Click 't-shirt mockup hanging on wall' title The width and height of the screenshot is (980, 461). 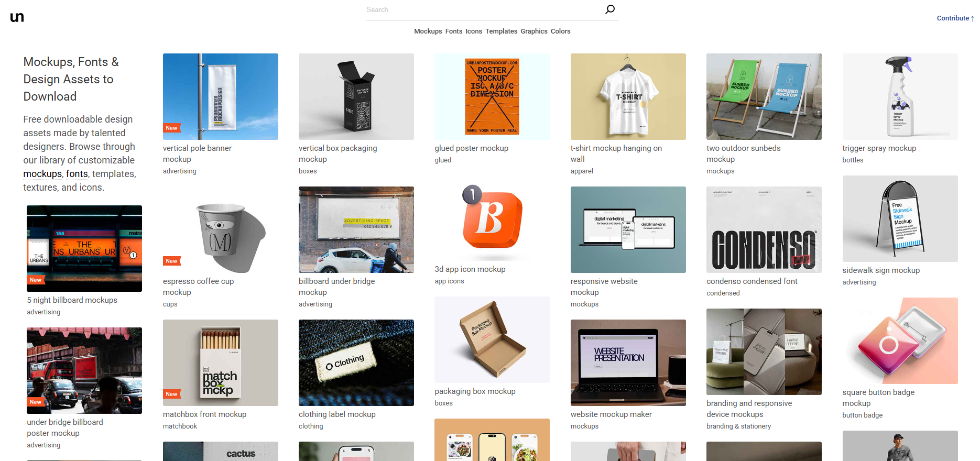coord(616,154)
